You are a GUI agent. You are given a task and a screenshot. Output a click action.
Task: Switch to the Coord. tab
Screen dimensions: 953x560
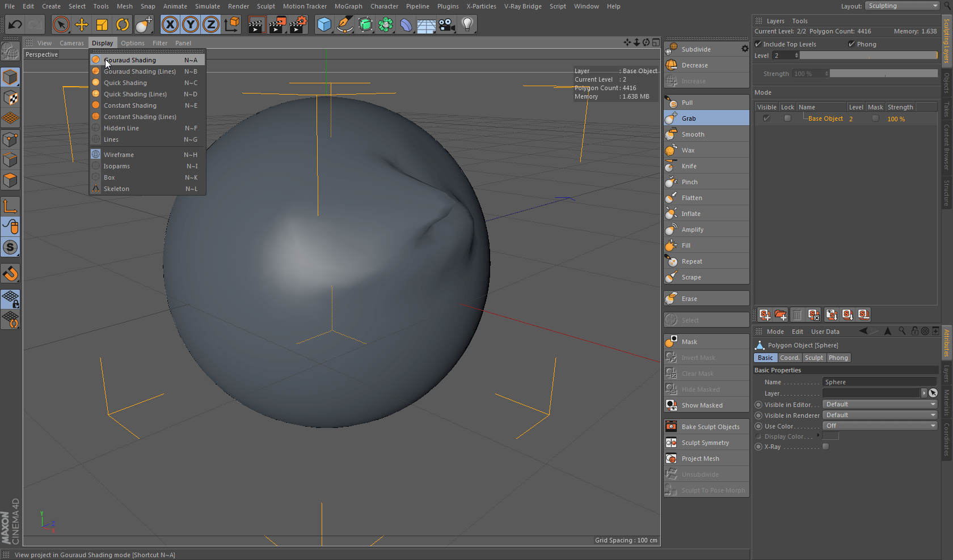point(789,358)
